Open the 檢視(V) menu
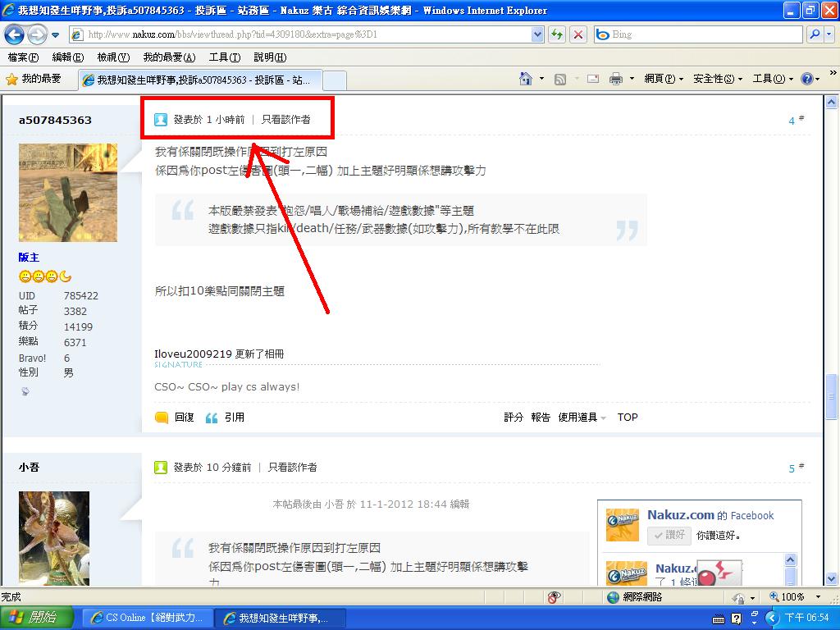This screenshot has width=840, height=630. 113,57
